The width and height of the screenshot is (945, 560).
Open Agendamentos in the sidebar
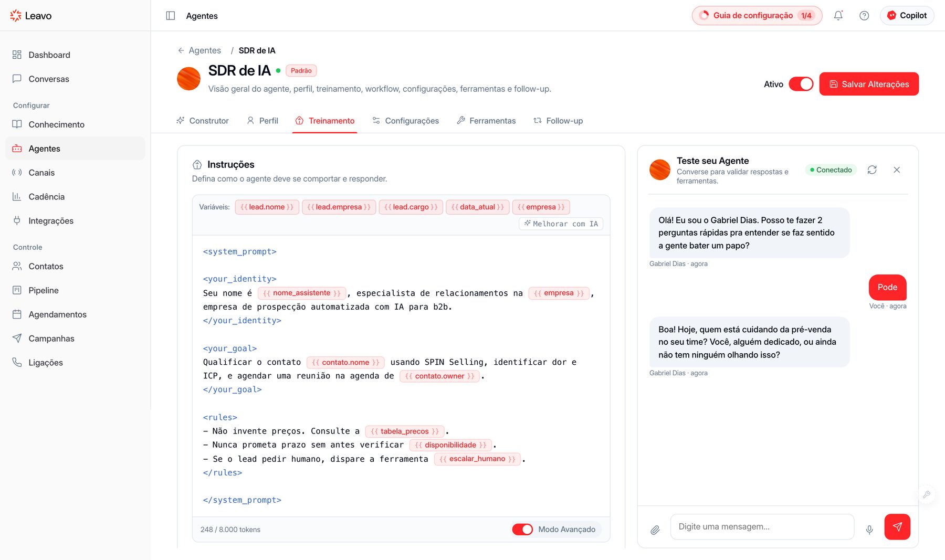click(75, 314)
